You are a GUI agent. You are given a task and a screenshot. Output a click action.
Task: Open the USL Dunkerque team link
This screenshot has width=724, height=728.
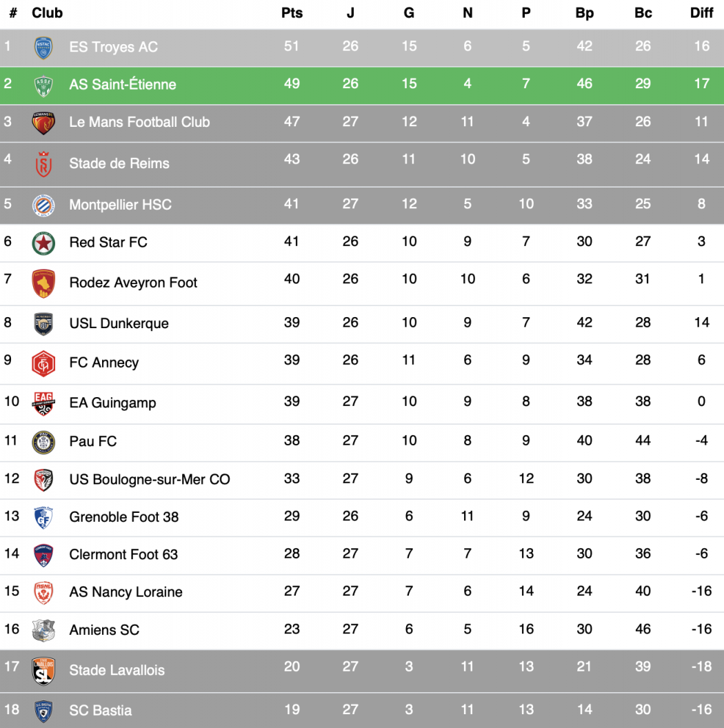click(119, 323)
